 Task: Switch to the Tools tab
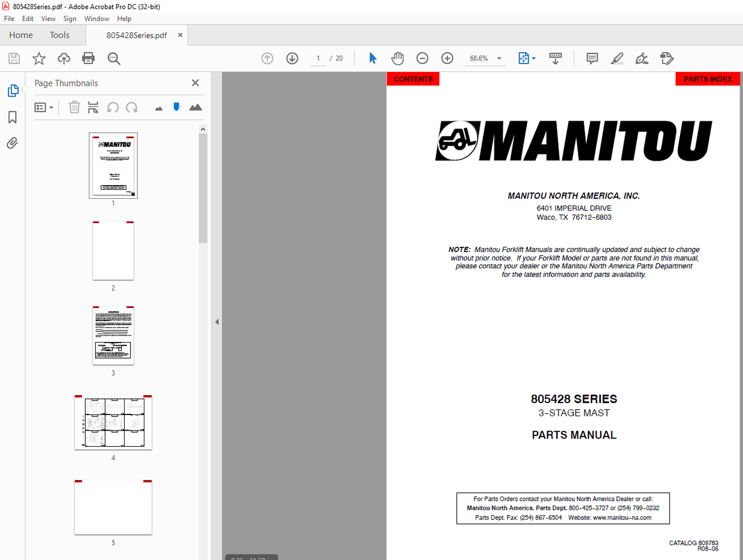click(x=59, y=35)
